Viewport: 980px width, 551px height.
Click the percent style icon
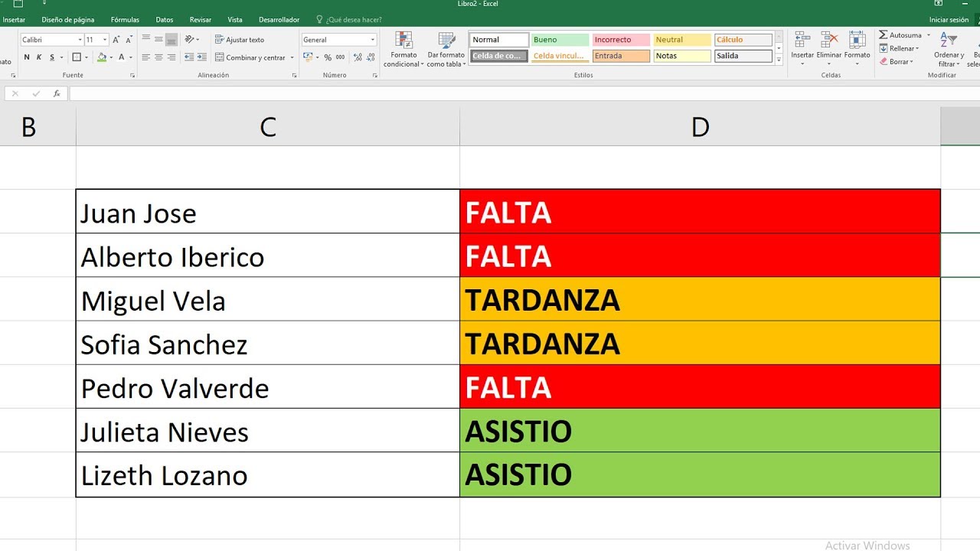(x=328, y=57)
